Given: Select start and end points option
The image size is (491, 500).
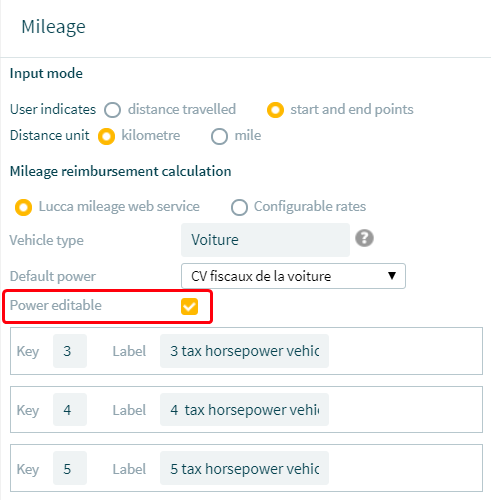Looking at the screenshot, I should 275,110.
